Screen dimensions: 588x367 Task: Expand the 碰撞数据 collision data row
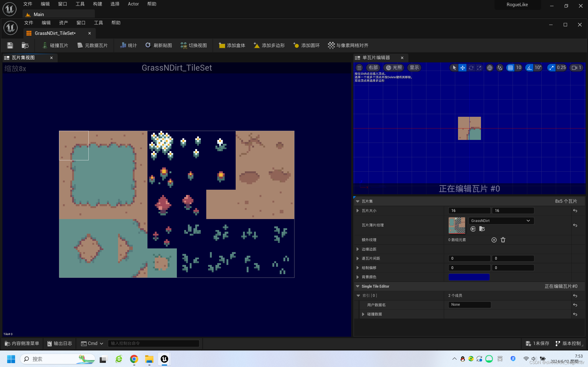[x=363, y=314]
